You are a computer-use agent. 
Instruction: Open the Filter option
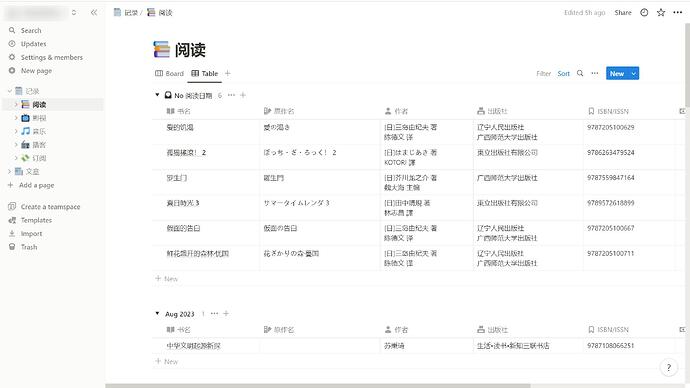tap(543, 73)
